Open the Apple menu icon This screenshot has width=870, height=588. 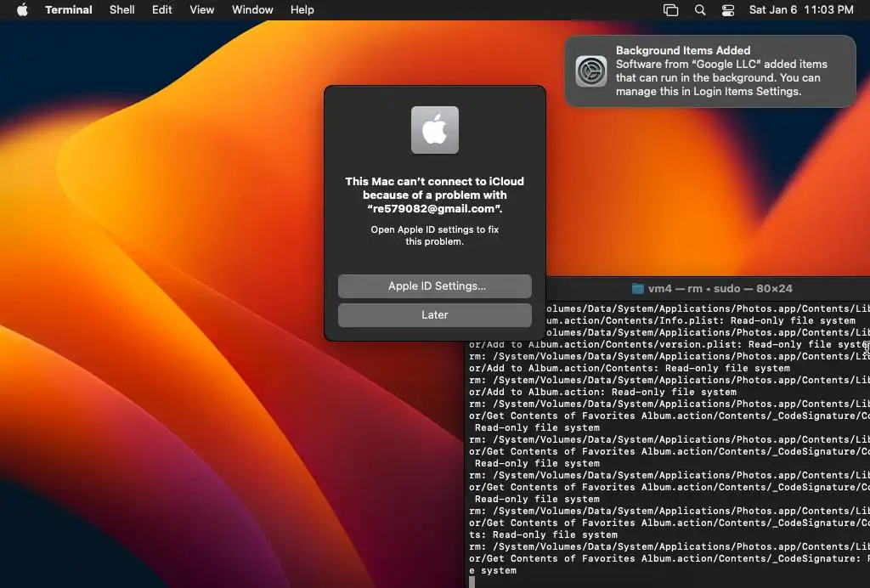pyautogui.click(x=22, y=9)
